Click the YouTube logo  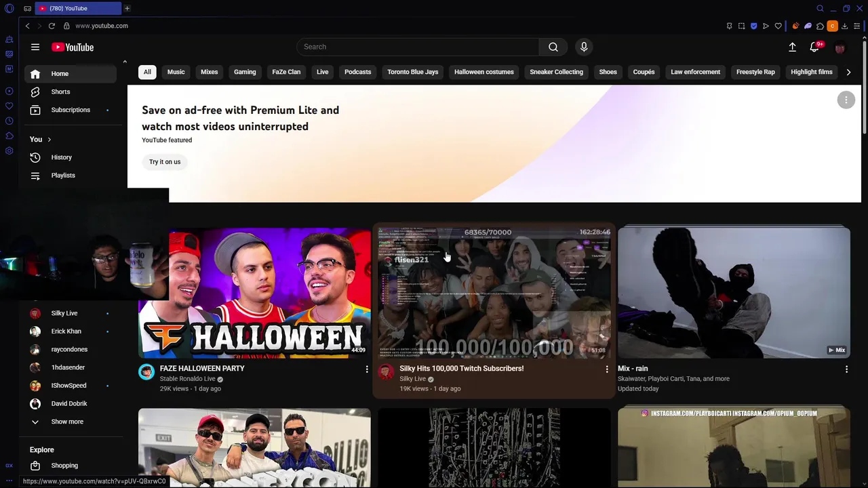(x=73, y=47)
